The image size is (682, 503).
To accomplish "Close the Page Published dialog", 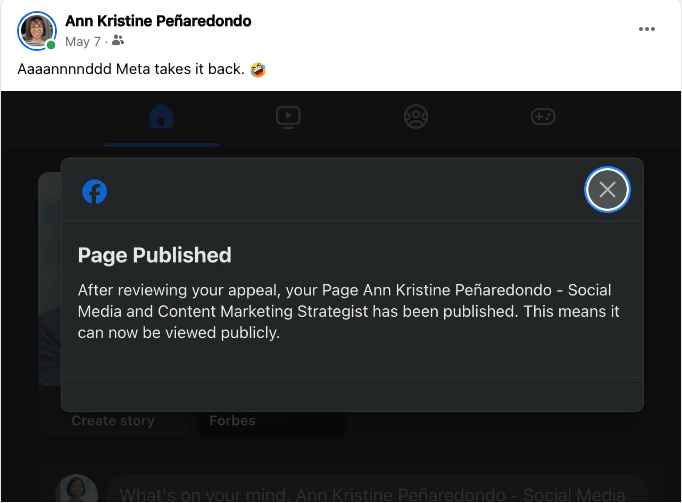I will [x=607, y=190].
